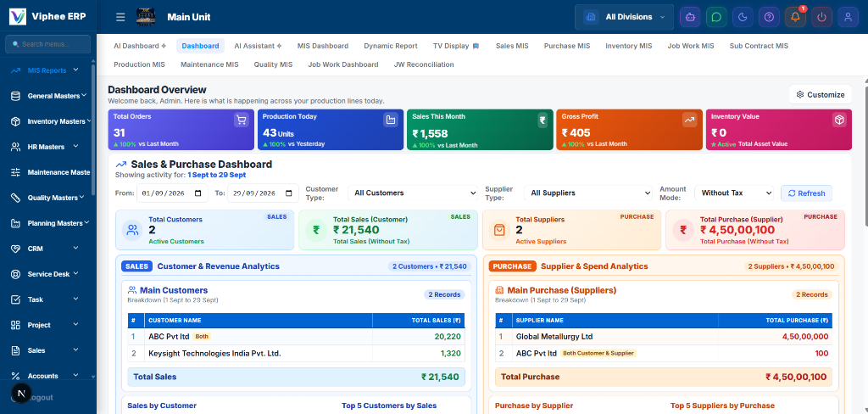868x414 pixels.
Task: Open the user profile icon
Action: click(848, 17)
